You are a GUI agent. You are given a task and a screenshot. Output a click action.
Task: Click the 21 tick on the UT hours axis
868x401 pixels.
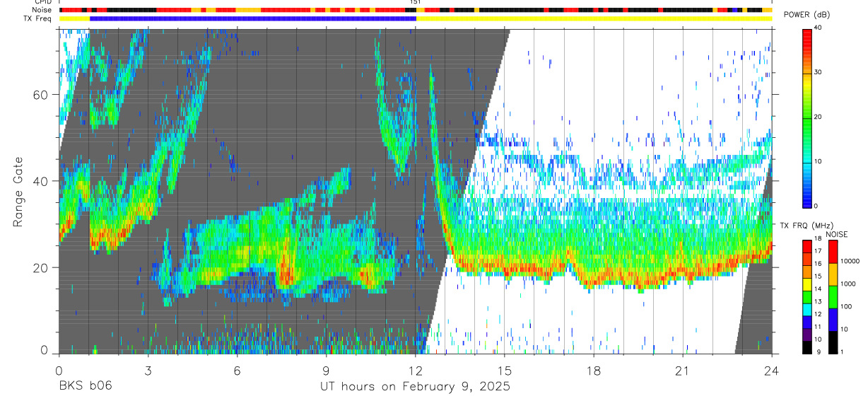point(682,371)
